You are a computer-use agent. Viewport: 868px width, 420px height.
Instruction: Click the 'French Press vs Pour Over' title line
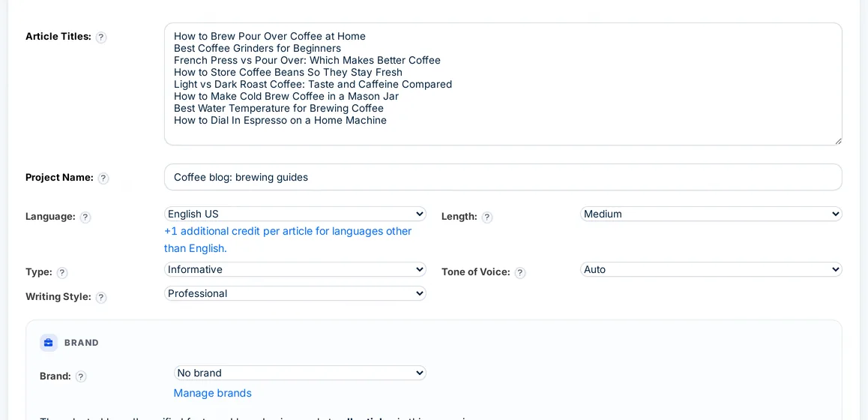[x=307, y=61]
